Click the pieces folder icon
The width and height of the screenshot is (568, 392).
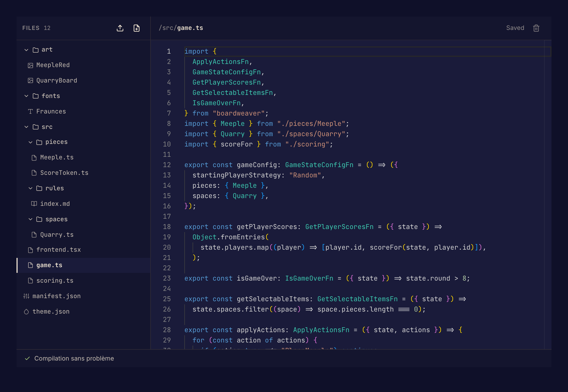click(x=39, y=142)
